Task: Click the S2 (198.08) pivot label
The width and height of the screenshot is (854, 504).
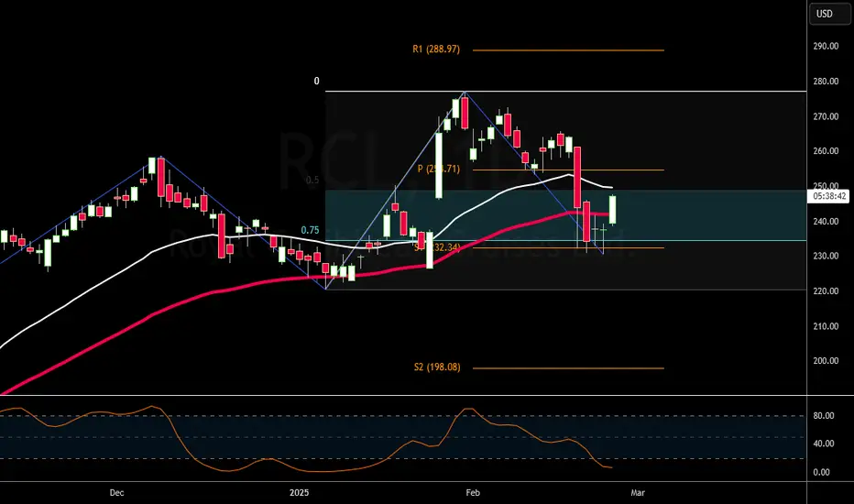Action: coord(437,367)
